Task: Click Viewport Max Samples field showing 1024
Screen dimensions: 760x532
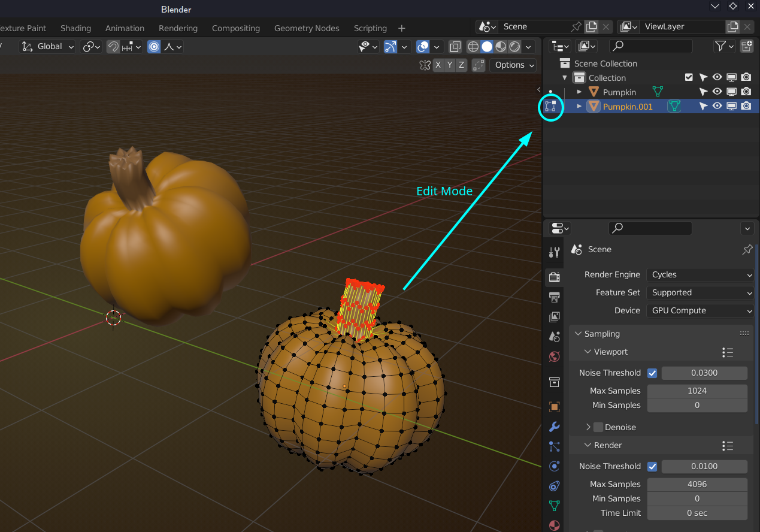Action: coord(697,391)
